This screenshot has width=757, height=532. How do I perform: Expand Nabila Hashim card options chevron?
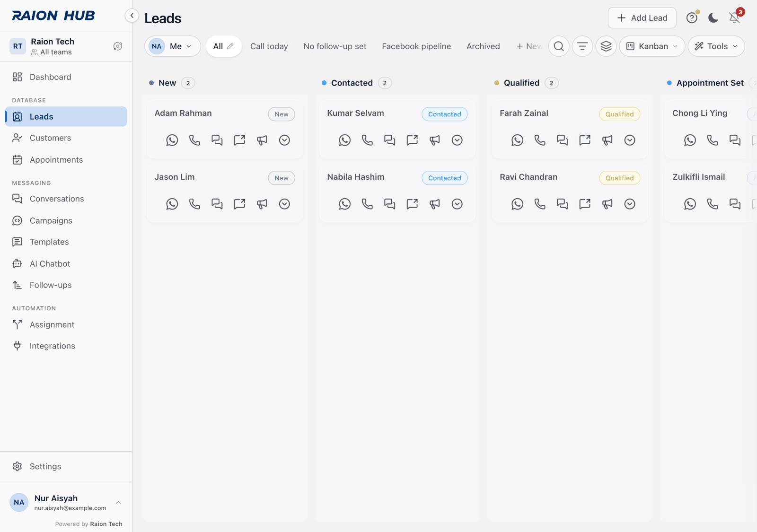pyautogui.click(x=457, y=204)
